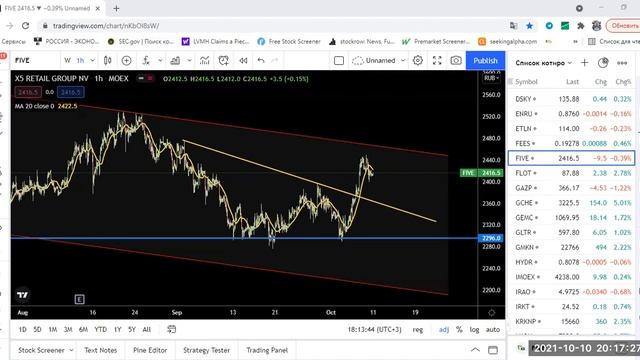Click the earnings E marker on chart
The image size is (640, 360).
pos(79,300)
